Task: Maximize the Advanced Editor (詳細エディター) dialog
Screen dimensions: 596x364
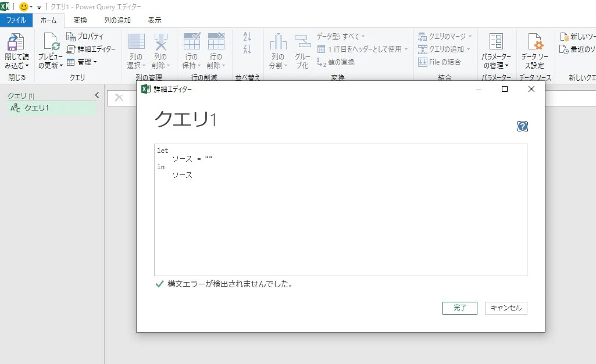Action: coord(505,89)
